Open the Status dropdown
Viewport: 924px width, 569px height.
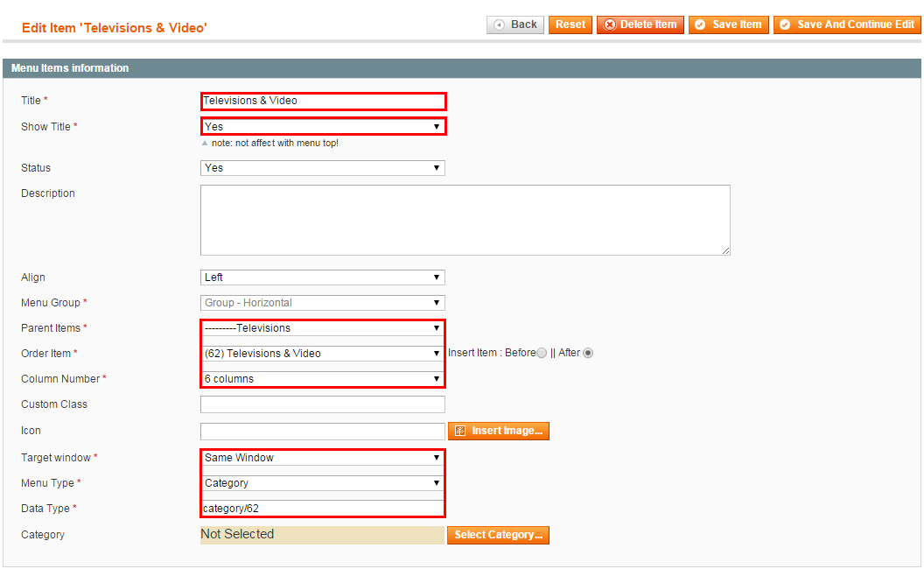pos(323,168)
